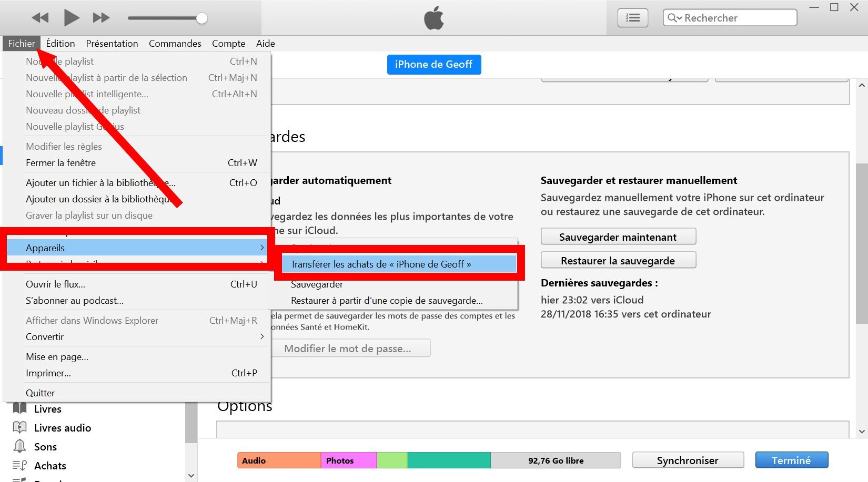The height and width of the screenshot is (482, 868).
Task: Adjust the volume slider knob
Action: pos(201,18)
